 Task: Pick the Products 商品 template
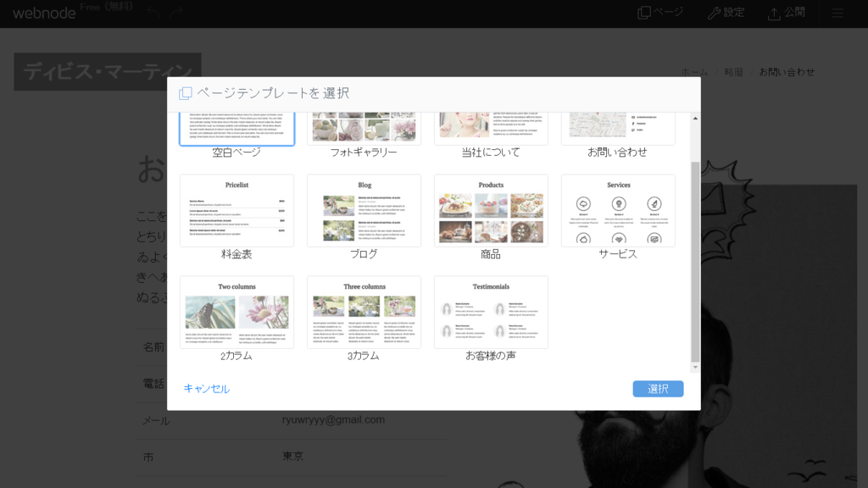pyautogui.click(x=491, y=210)
